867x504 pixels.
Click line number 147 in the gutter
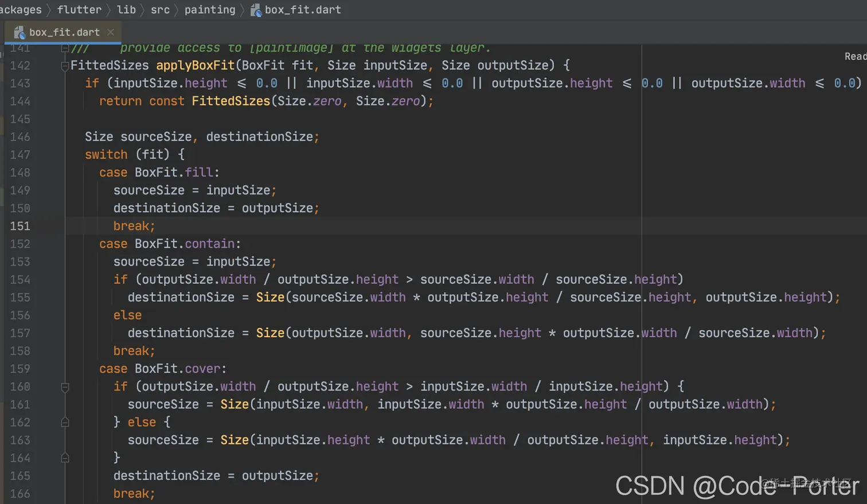(20, 155)
